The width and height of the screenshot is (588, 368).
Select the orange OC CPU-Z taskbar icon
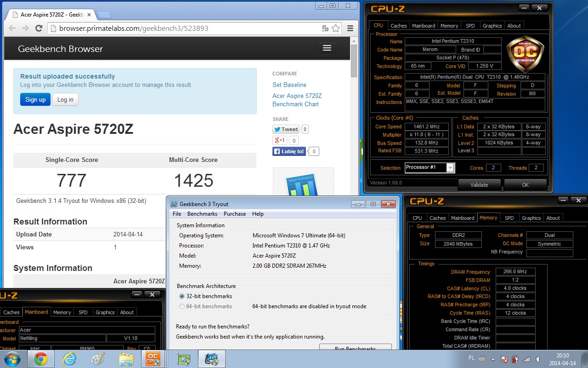point(153,359)
